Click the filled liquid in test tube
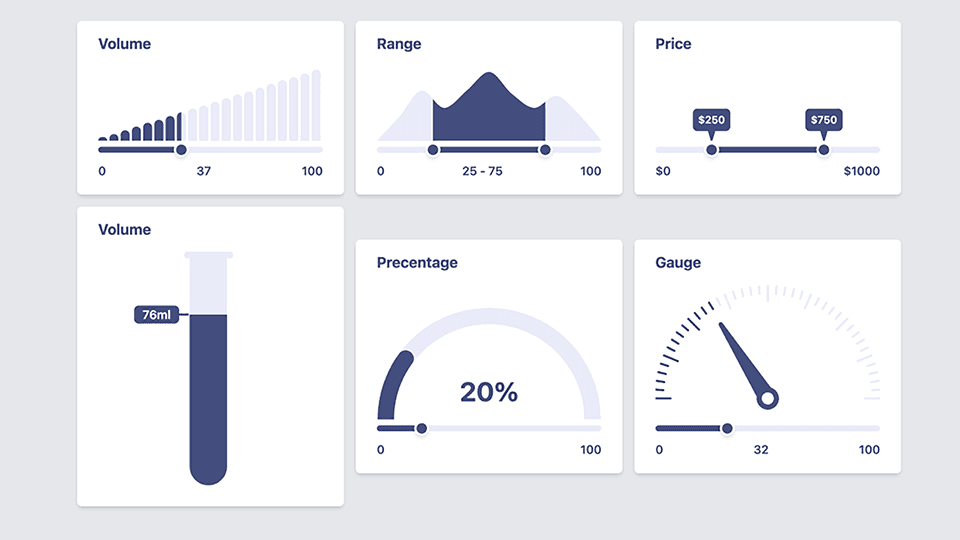Viewport: 960px width, 540px height. 209,400
